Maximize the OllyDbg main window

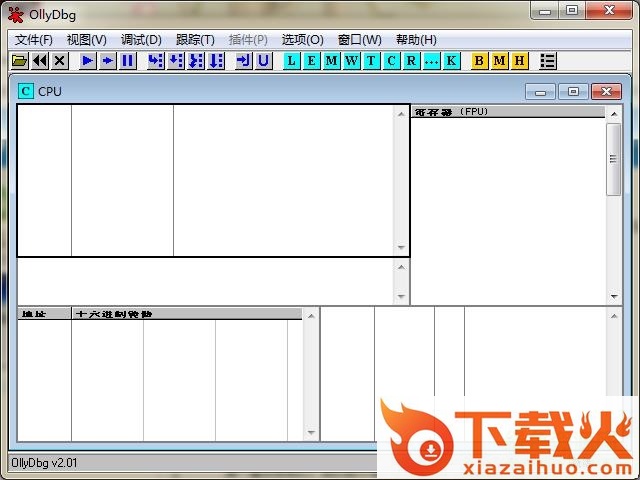(572, 11)
